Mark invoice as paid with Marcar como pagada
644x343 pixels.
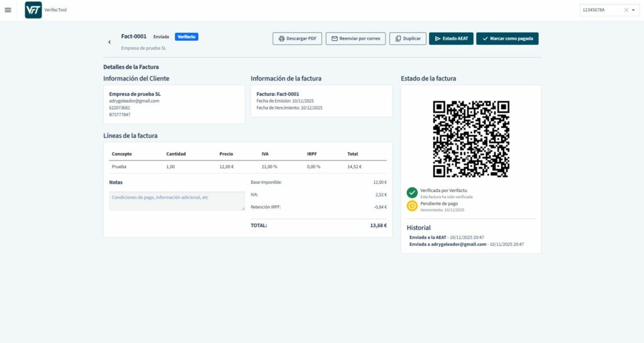click(508, 38)
